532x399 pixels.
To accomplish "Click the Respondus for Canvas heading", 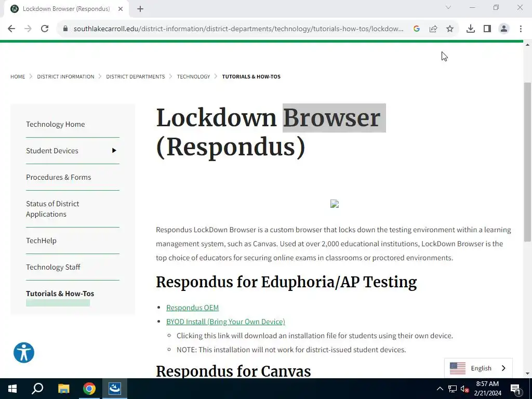I will tap(233, 371).
